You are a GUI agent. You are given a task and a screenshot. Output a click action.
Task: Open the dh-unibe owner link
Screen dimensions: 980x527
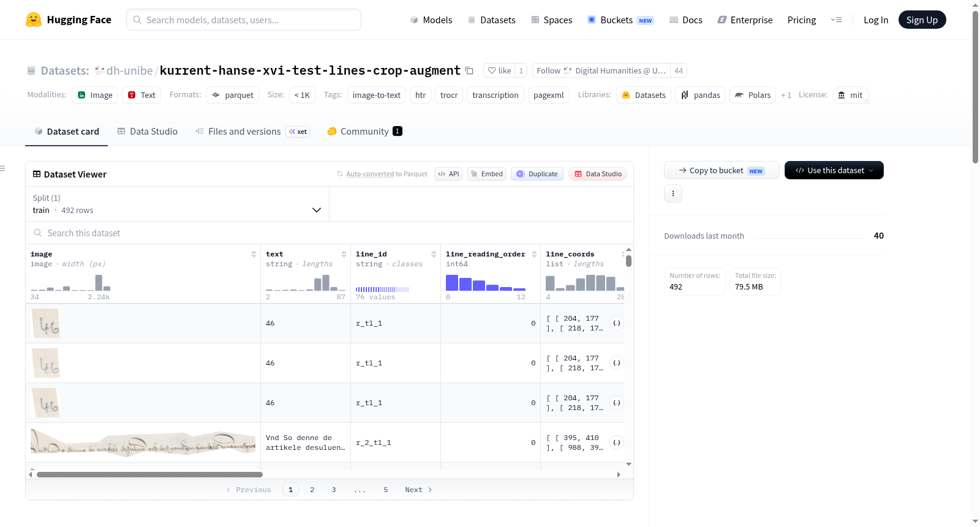pyautogui.click(x=129, y=70)
